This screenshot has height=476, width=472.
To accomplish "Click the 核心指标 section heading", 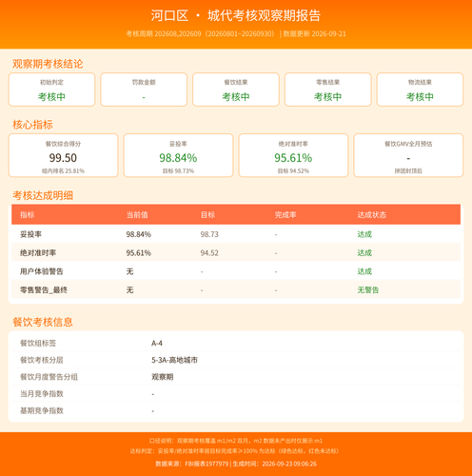I will pos(32,125).
